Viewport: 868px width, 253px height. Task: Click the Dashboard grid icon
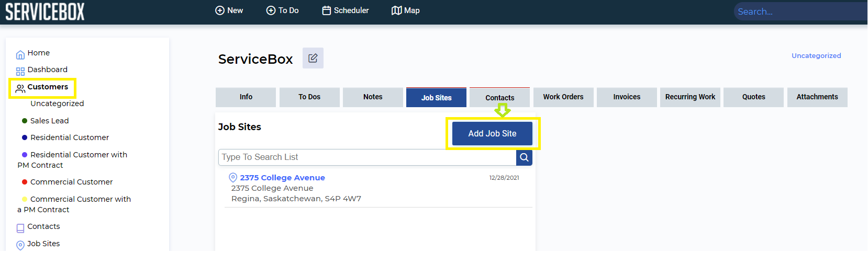pyautogui.click(x=20, y=72)
